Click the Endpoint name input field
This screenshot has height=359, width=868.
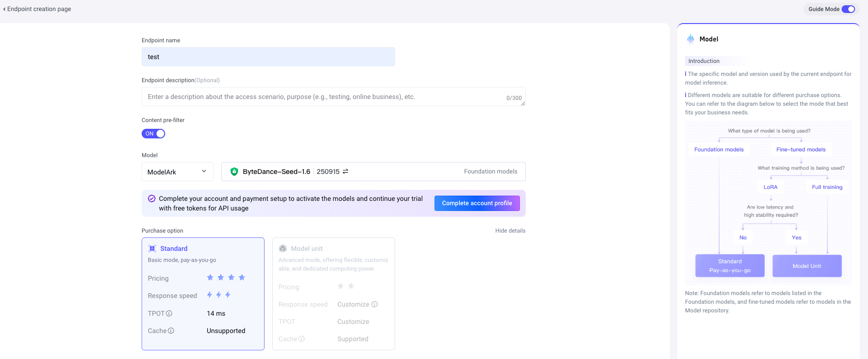point(268,57)
